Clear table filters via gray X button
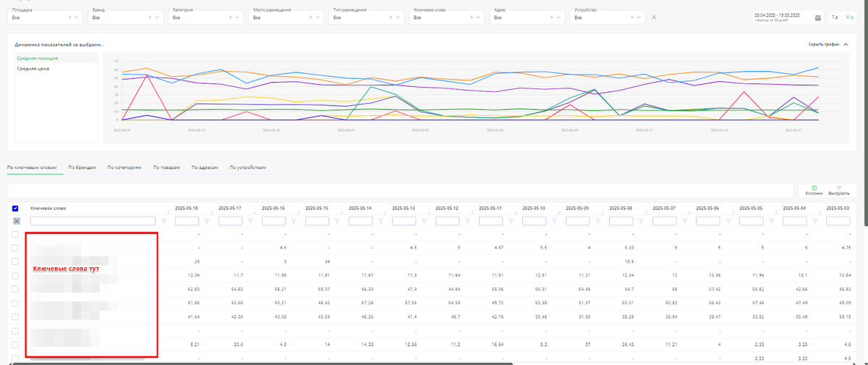 (x=16, y=221)
